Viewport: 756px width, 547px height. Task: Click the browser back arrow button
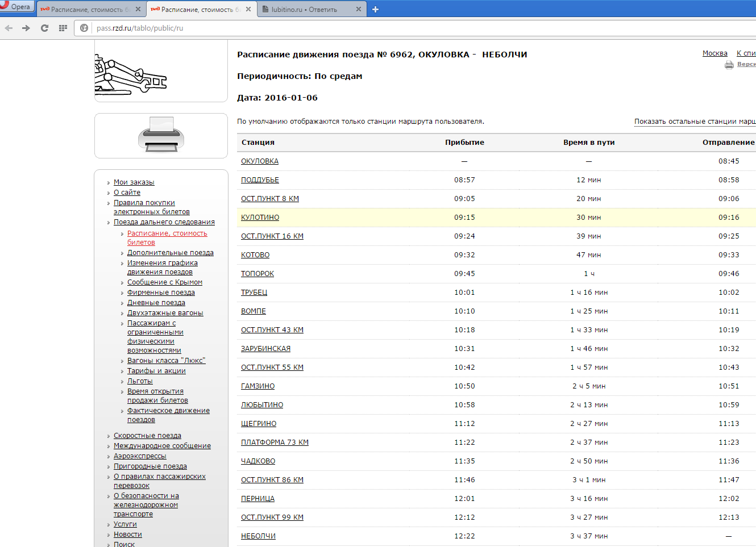click(x=9, y=28)
